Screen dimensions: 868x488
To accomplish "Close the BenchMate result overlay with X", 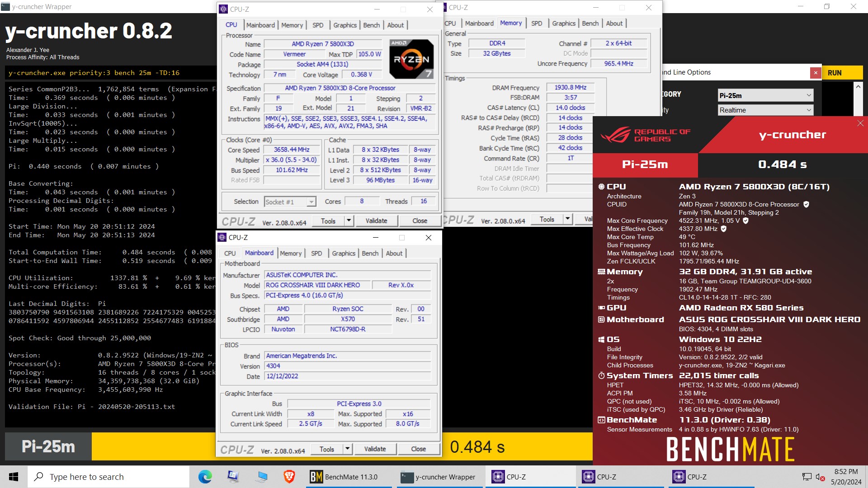I will pyautogui.click(x=860, y=123).
